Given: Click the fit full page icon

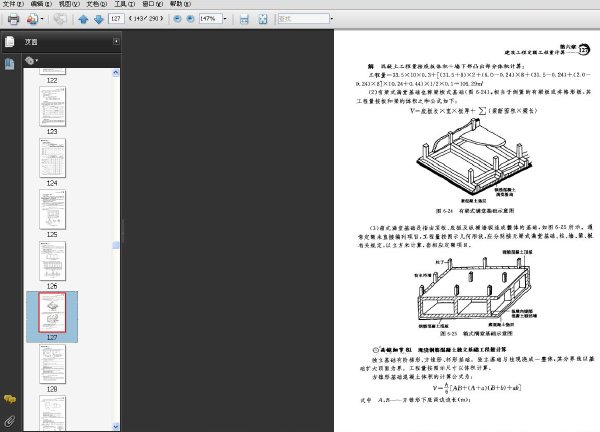Looking at the screenshot, I should [x=263, y=19].
